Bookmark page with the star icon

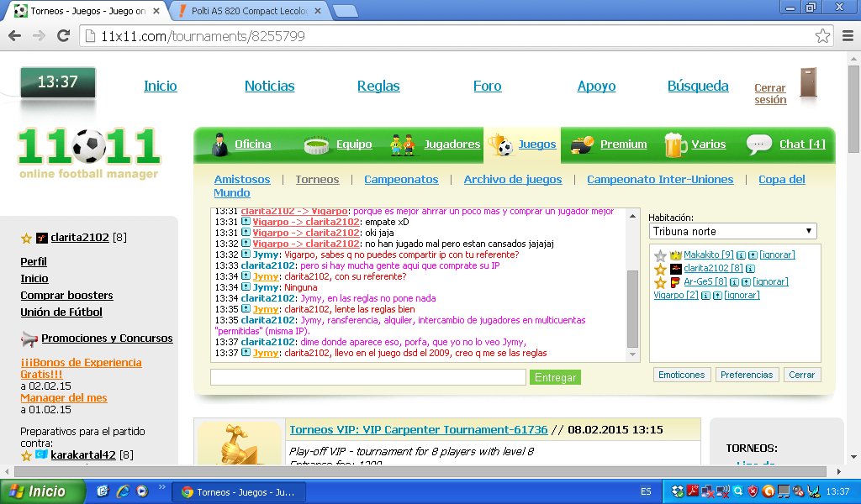tap(822, 36)
